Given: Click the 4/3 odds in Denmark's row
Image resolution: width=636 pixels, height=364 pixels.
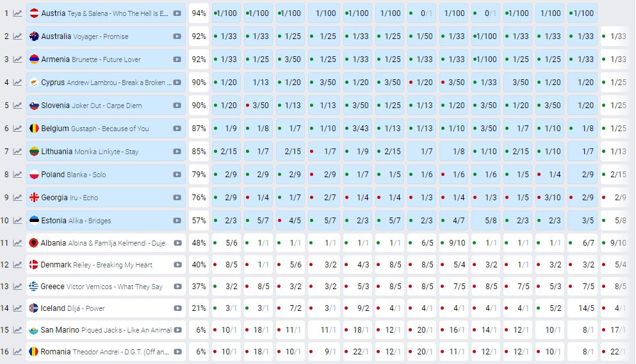Looking at the screenshot, I should (x=358, y=265).
